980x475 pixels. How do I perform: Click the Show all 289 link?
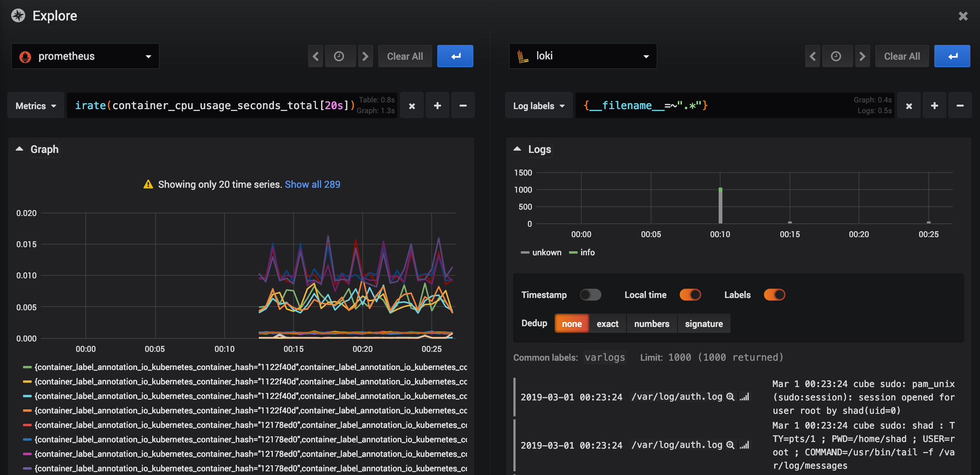click(312, 184)
